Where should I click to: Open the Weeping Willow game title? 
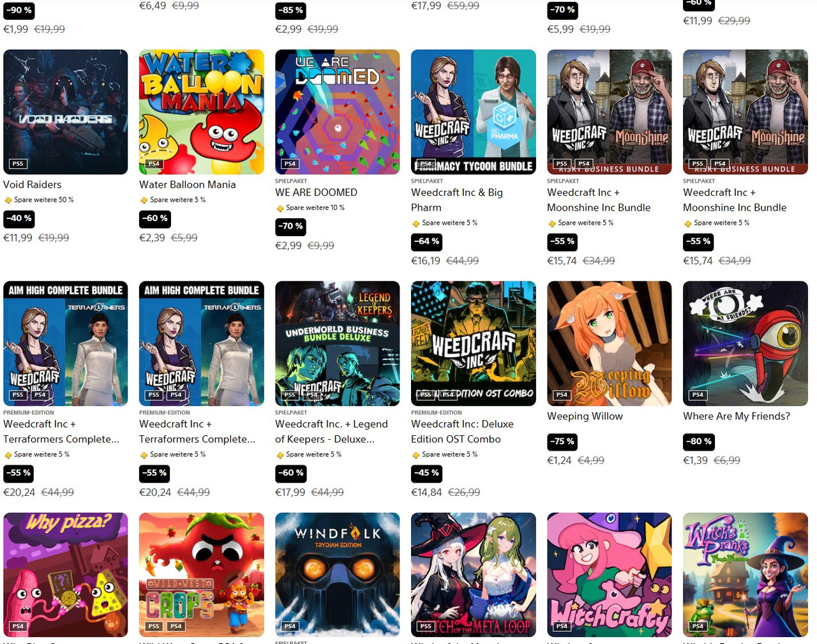(585, 416)
